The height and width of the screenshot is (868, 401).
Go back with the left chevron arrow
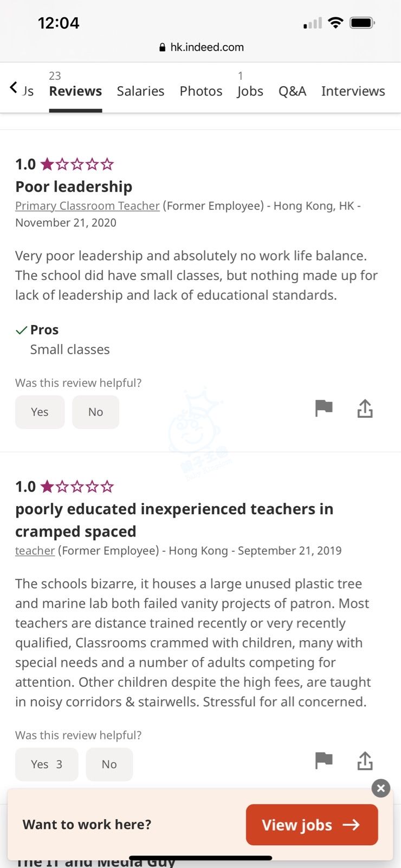(14, 87)
